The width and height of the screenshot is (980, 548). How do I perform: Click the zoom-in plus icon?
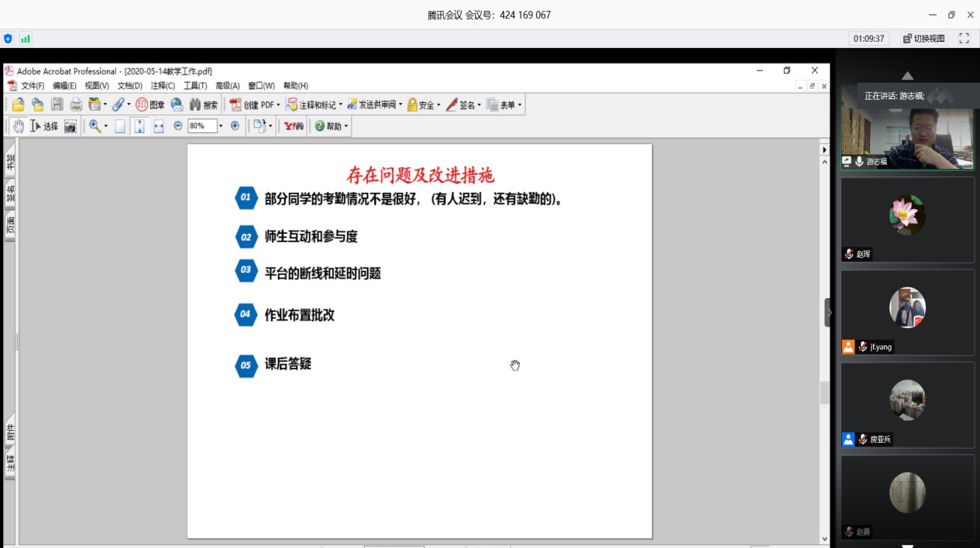[x=235, y=125]
